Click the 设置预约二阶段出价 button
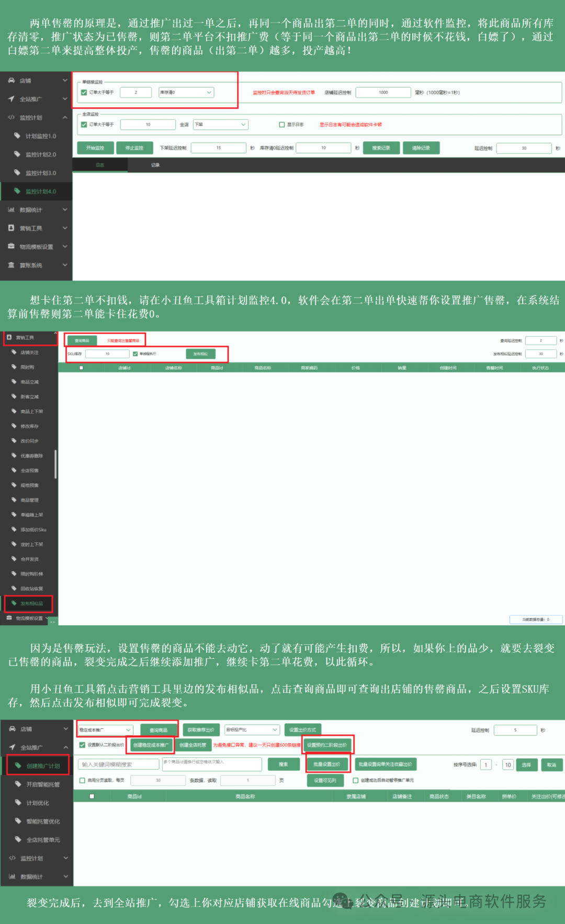 click(x=327, y=745)
